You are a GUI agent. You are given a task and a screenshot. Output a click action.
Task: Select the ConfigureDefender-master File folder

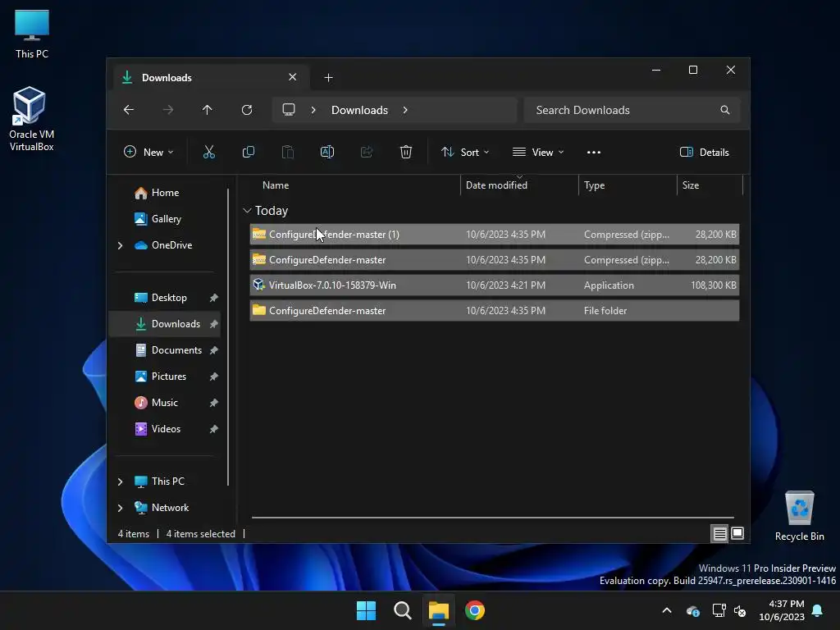pyautogui.click(x=495, y=311)
